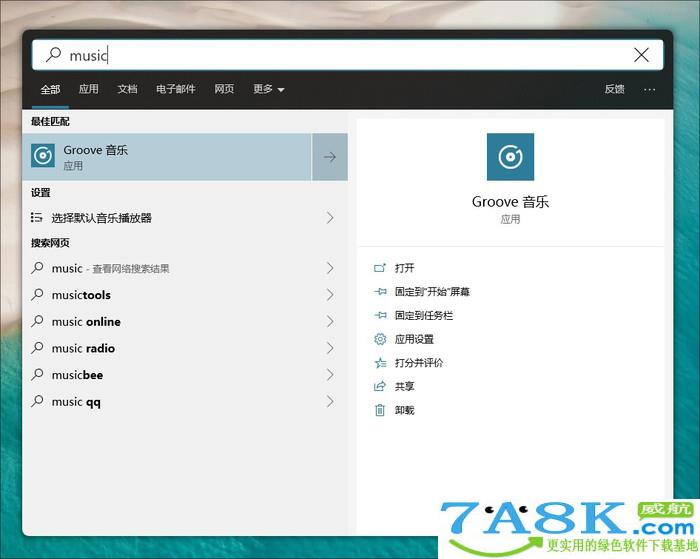Switch to the 全部 tab
This screenshot has width=700, height=559.
pyautogui.click(x=50, y=89)
